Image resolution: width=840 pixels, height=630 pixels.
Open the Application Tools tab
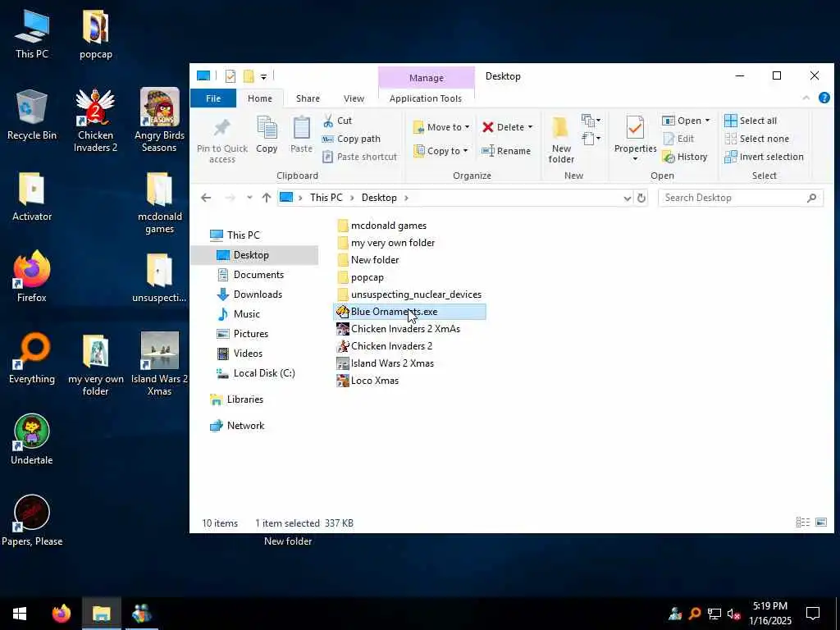point(426,98)
